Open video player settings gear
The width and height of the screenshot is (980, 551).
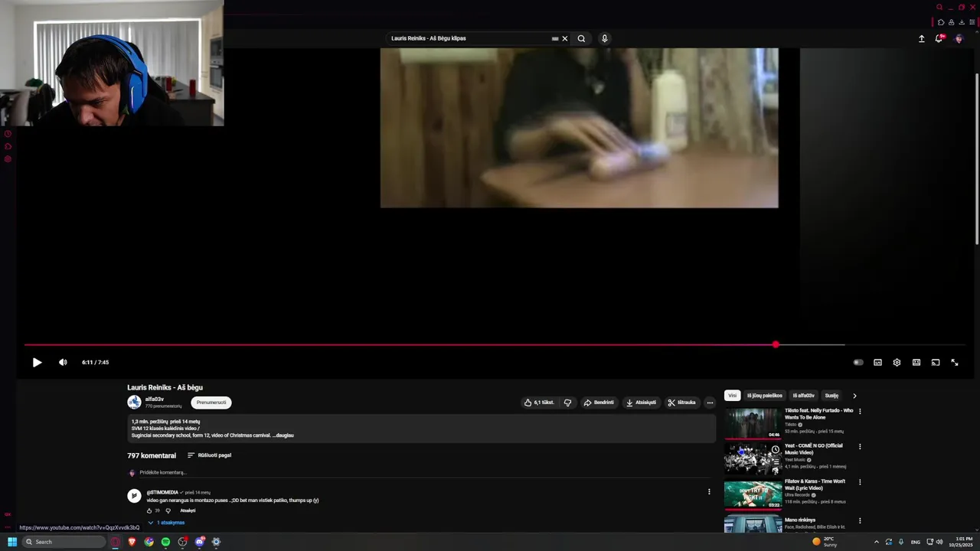[897, 363]
